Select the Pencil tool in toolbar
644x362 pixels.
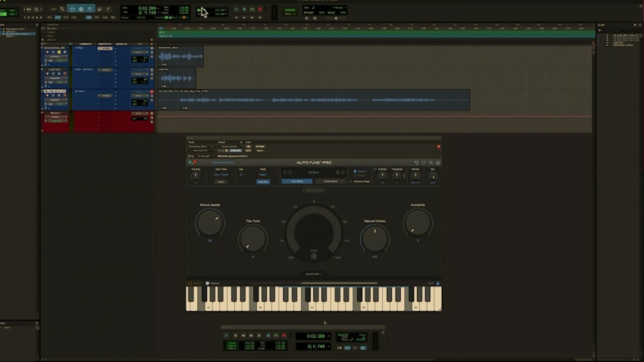coord(108,9)
